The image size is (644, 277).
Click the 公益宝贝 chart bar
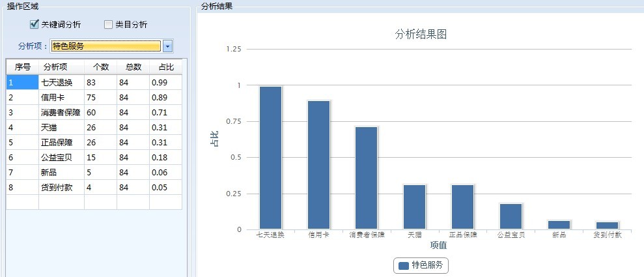[511, 216]
